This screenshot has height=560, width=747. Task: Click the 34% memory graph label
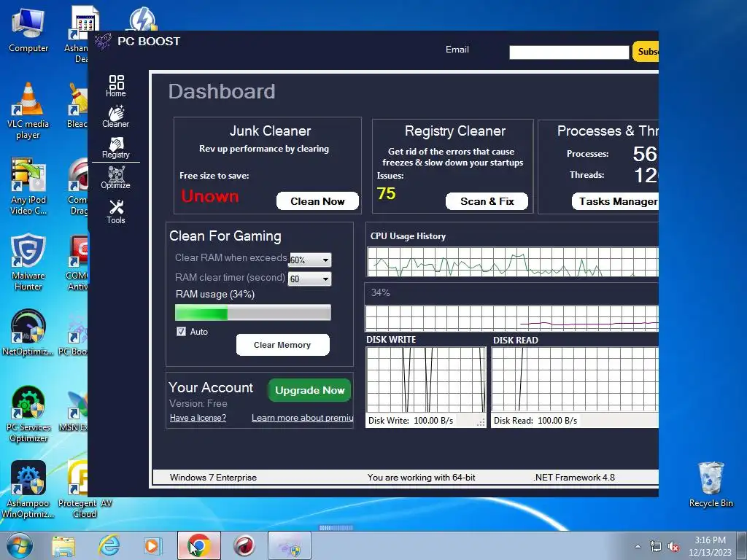pyautogui.click(x=380, y=292)
